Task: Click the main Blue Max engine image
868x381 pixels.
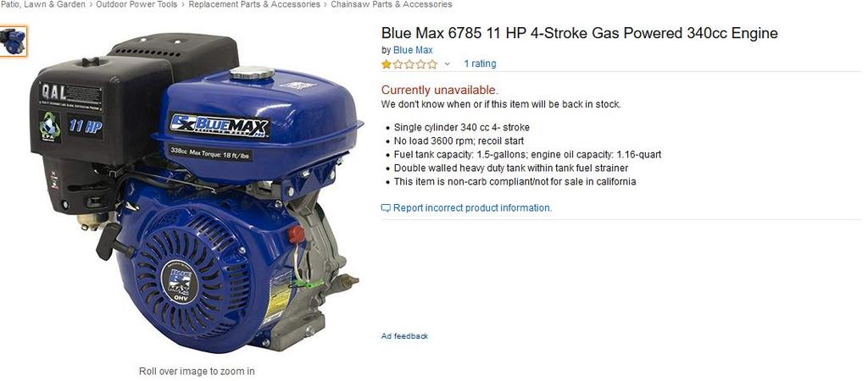Action: click(197, 194)
